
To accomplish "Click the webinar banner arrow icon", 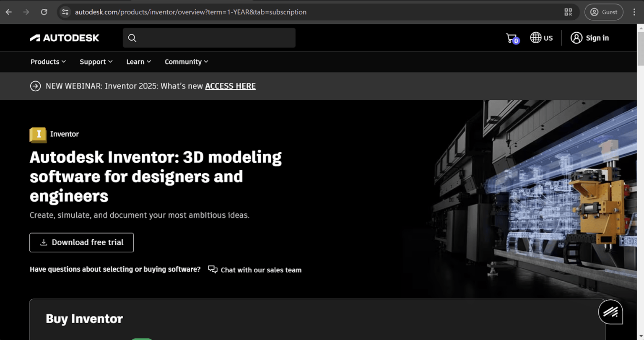I will (35, 86).
